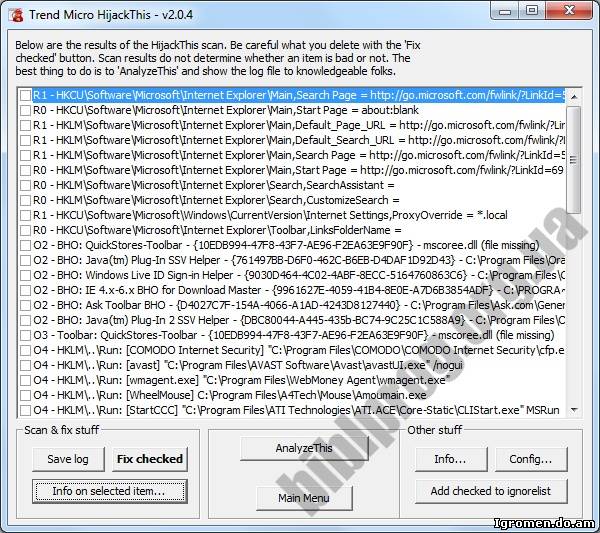Screen dimensions: 600x533
Task: Check the O3 Toolbar QuickStores-Toolbar checkbox
Action: coord(25,336)
